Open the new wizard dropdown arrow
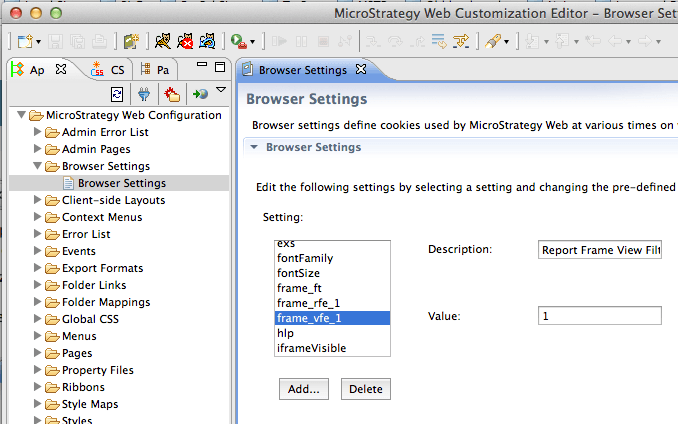 coord(38,42)
